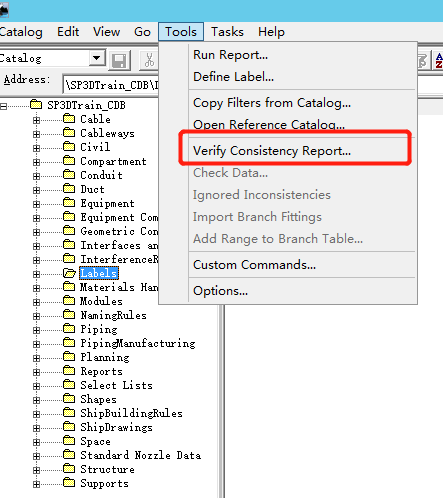Click the Cut scissors toolbar icon
Image resolution: width=443 pixels, height=498 pixels.
click(149, 60)
